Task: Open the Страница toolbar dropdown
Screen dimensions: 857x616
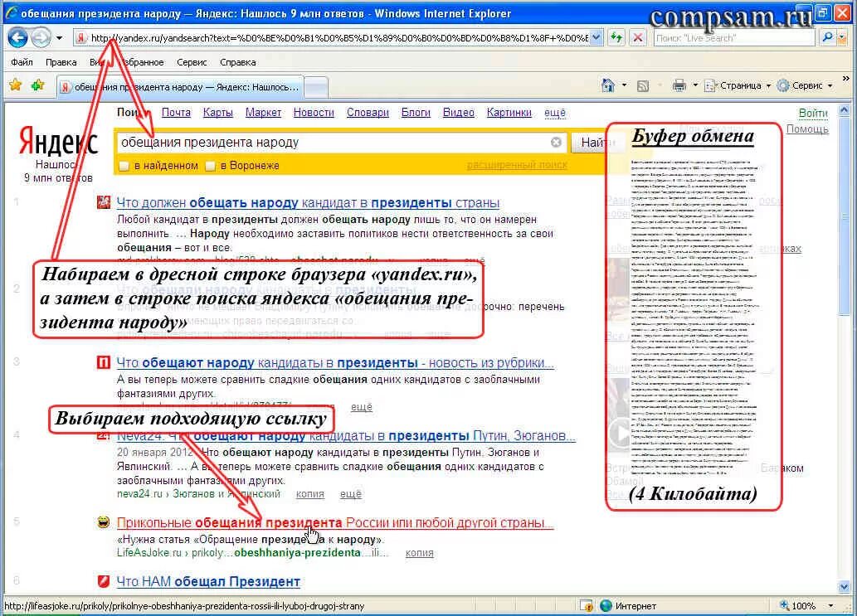Action: coord(738,85)
